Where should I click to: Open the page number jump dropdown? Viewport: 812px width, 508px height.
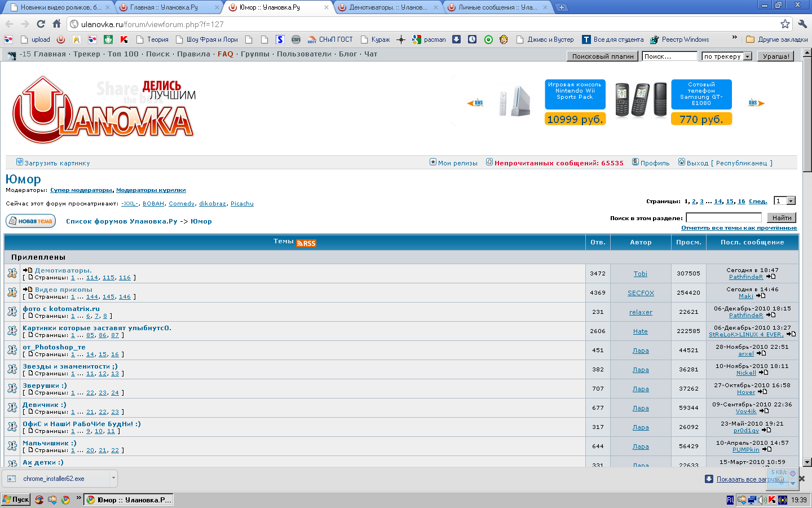784,201
